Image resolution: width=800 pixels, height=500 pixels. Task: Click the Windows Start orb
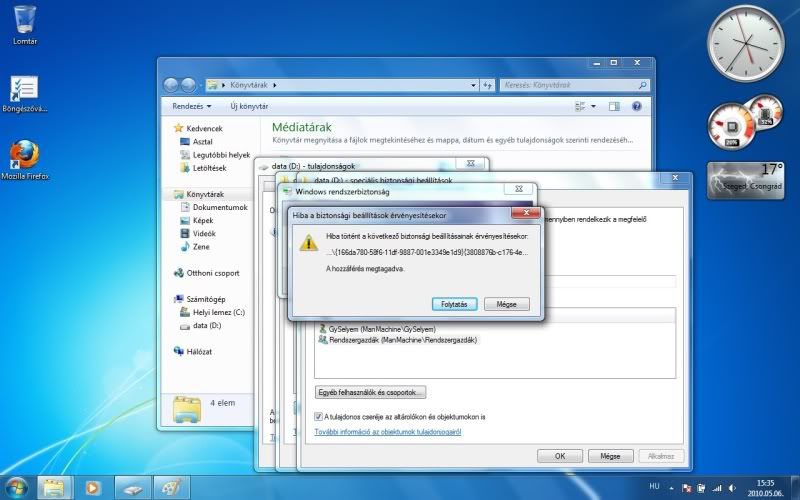point(15,487)
